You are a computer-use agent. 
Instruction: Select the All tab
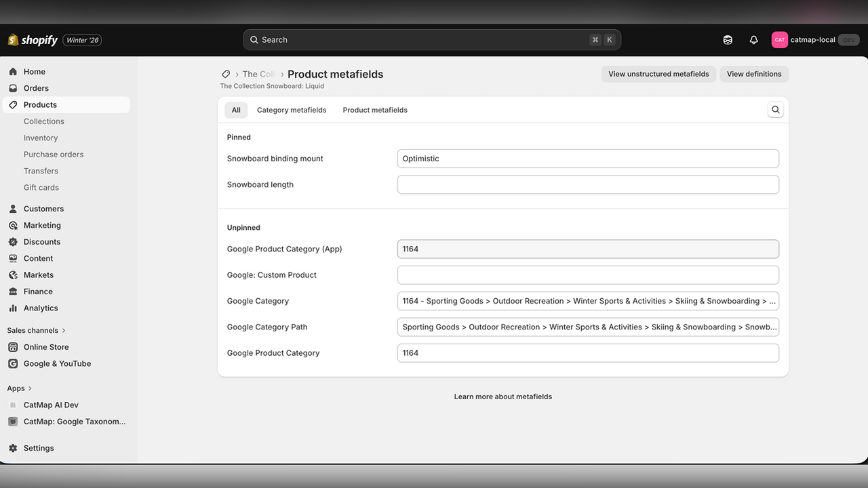click(236, 110)
